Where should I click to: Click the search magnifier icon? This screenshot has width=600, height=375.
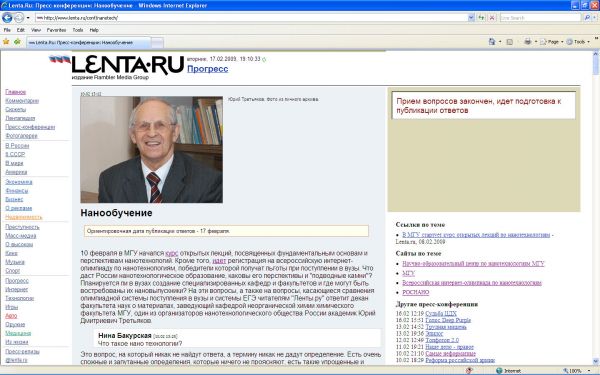point(587,18)
